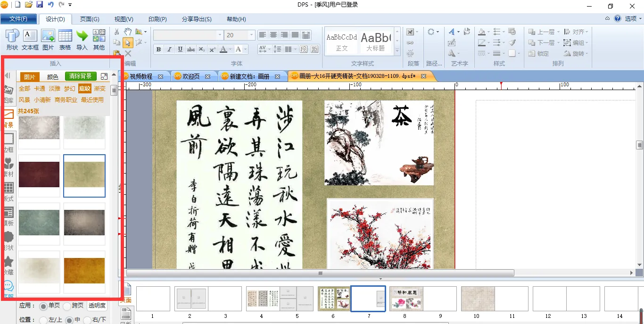Choose the 左/上 position radio button
The image size is (644, 324).
coord(43,320)
